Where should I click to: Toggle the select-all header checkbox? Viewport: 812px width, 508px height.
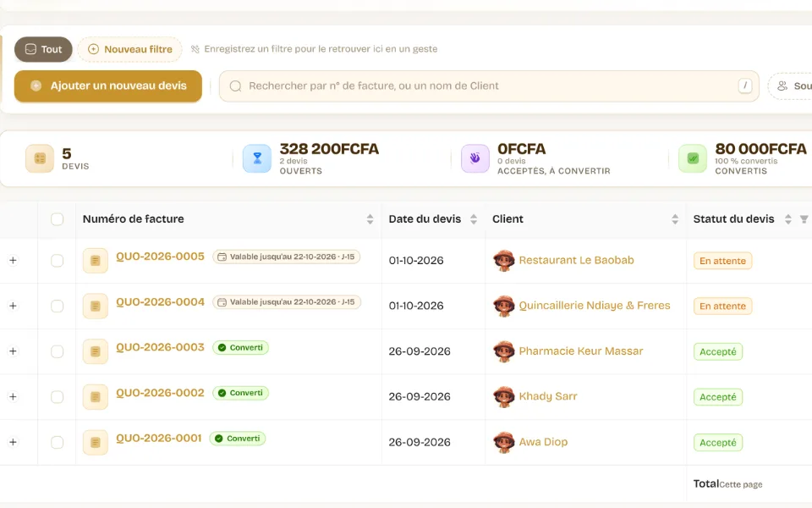57,219
